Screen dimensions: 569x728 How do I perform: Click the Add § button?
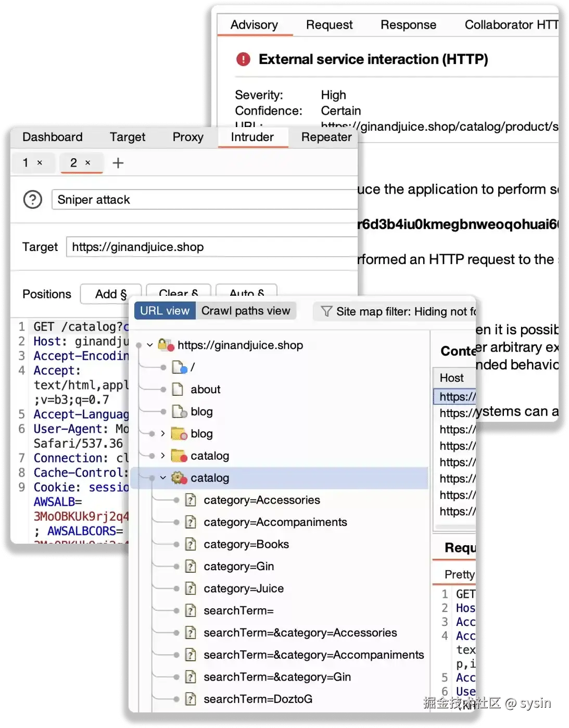tap(110, 294)
